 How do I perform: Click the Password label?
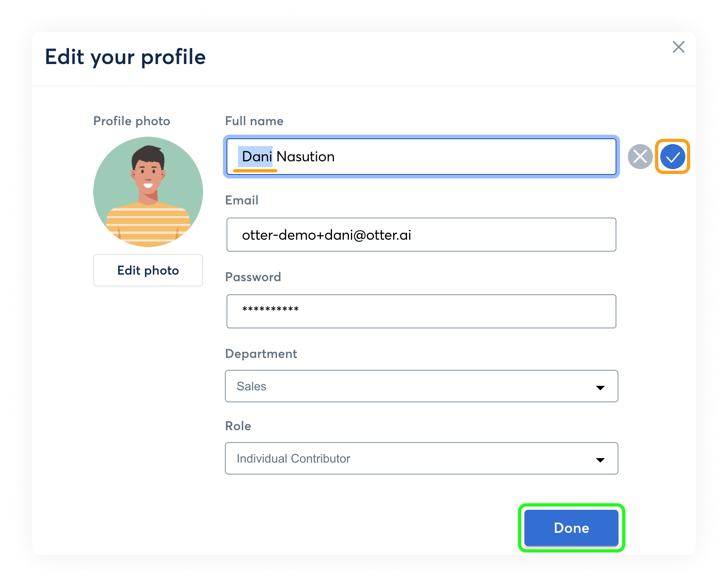pos(253,277)
